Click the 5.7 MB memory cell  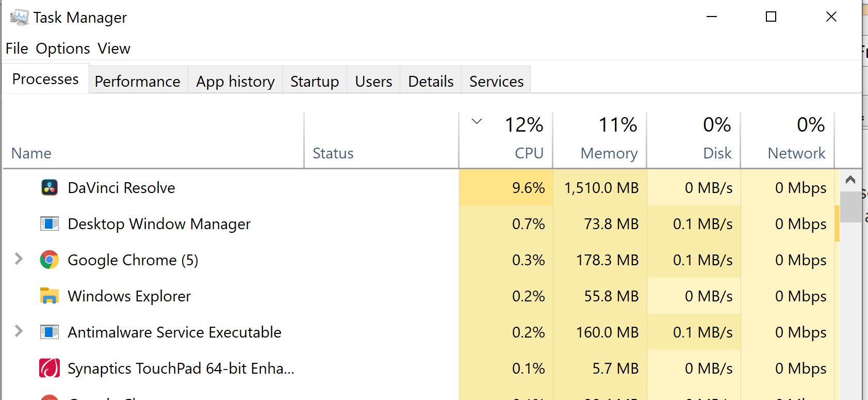[x=600, y=368]
